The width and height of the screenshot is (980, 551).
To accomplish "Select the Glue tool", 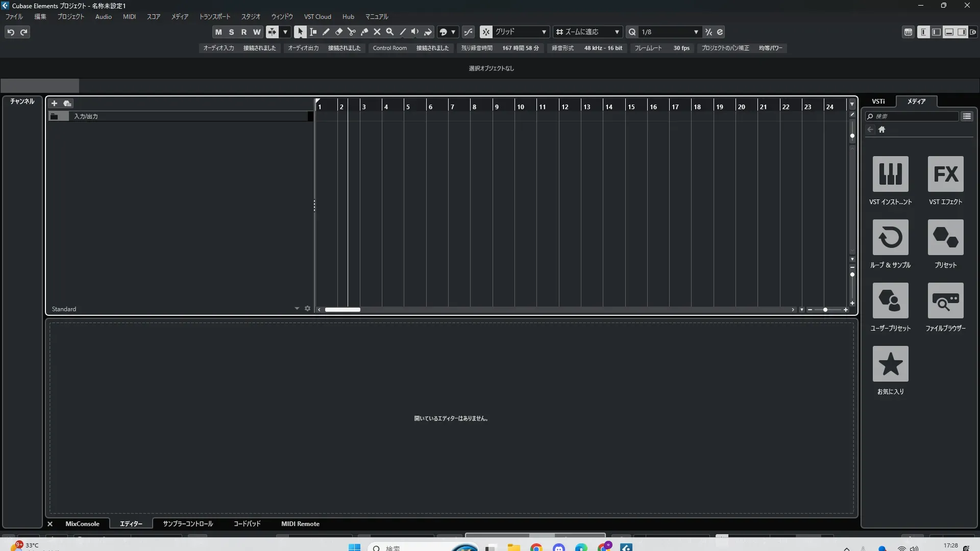I will [x=364, y=32].
